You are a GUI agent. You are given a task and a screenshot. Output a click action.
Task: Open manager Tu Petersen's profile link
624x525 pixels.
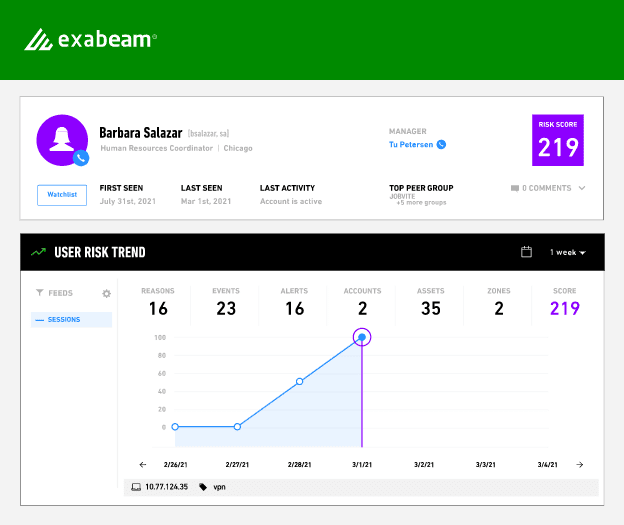(411, 144)
